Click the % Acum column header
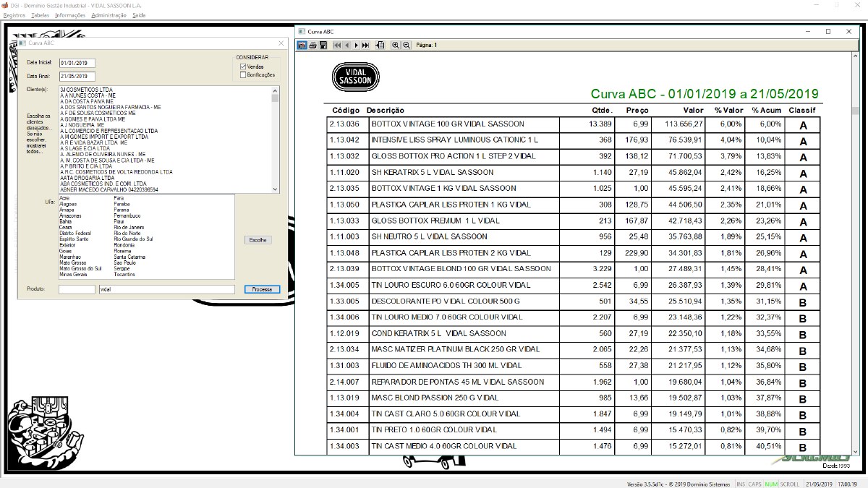 point(766,111)
